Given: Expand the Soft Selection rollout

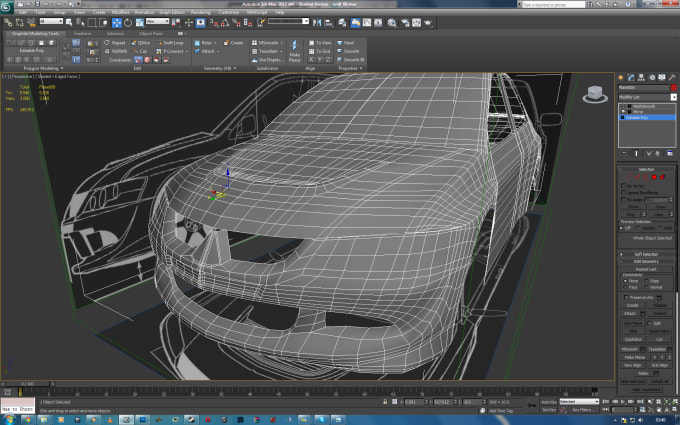Looking at the screenshot, I should click(x=646, y=254).
